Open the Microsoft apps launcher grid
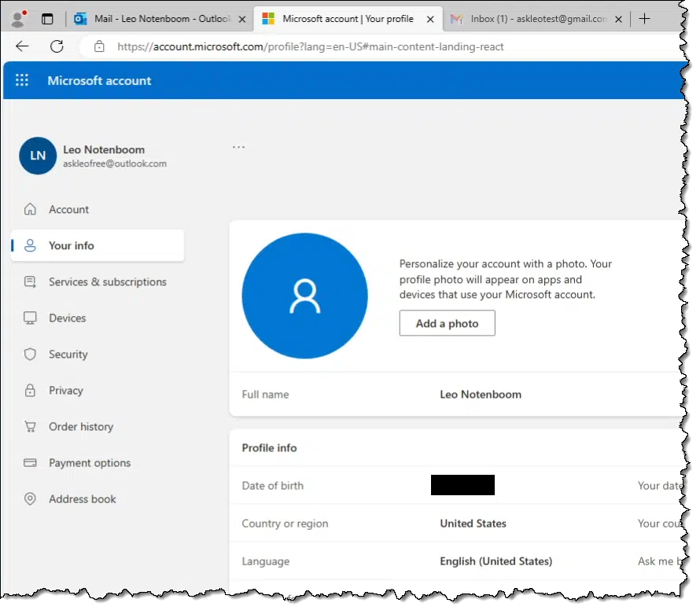 (22, 80)
